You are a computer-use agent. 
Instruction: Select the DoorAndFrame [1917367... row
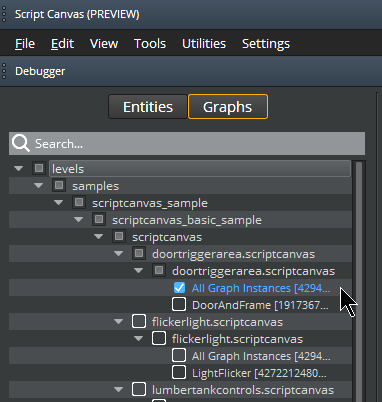260,305
